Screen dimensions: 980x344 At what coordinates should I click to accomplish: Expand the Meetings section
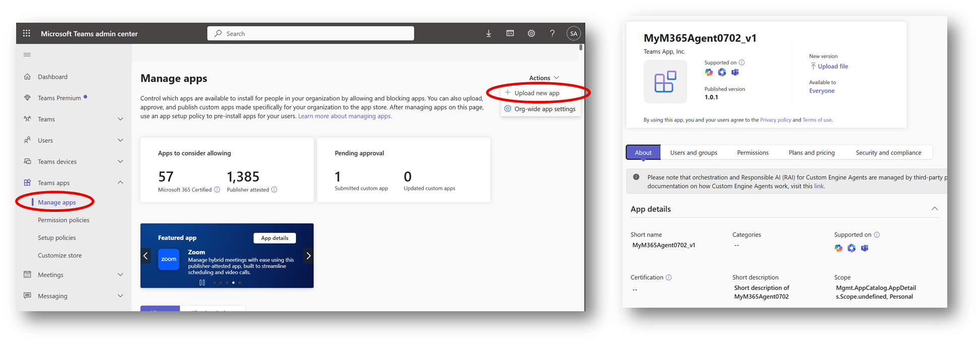click(x=120, y=275)
